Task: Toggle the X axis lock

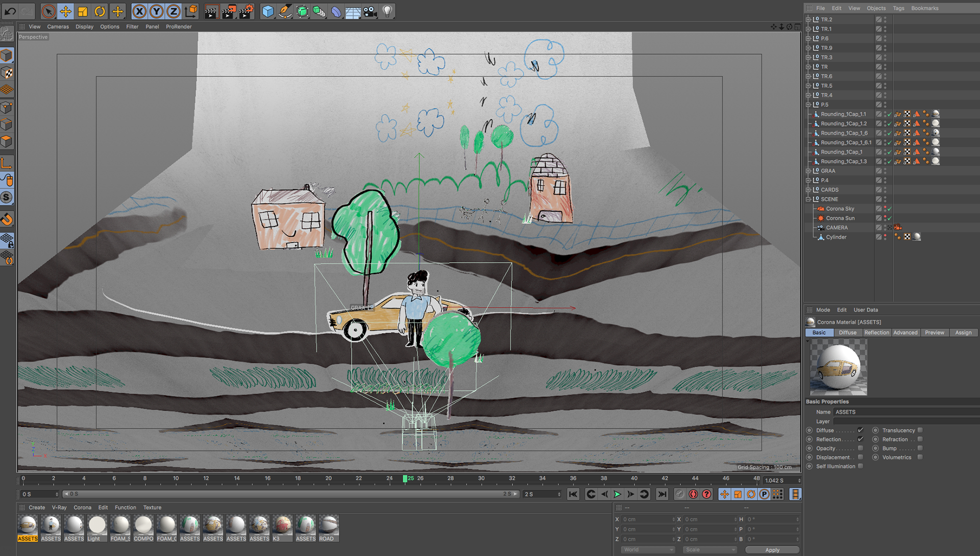Action: tap(139, 11)
